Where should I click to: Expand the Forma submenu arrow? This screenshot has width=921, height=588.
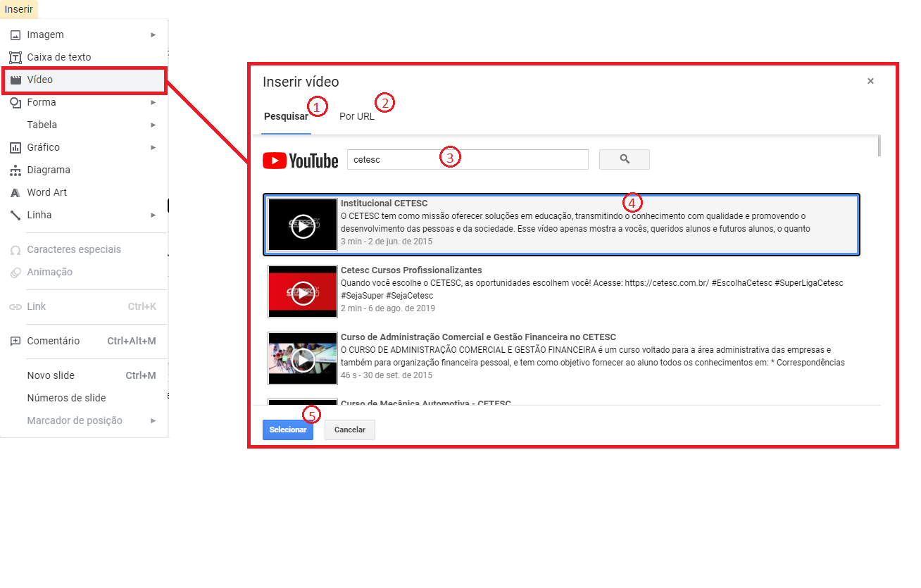pos(153,102)
